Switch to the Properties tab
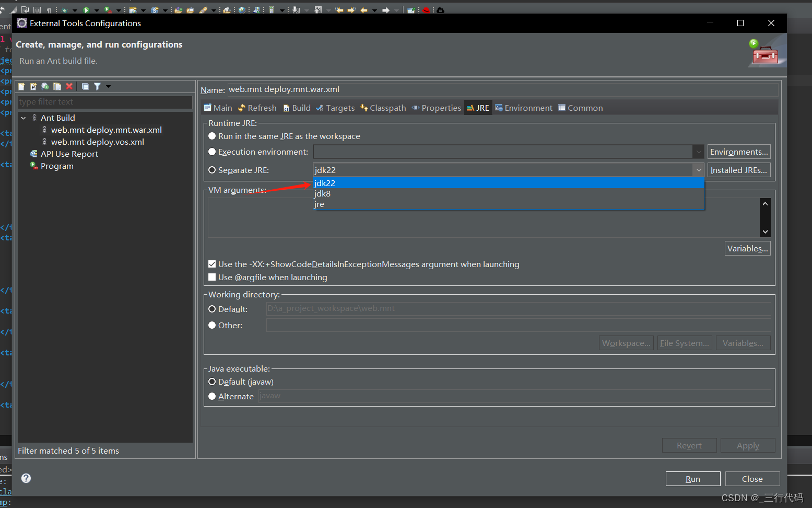Image resolution: width=812 pixels, height=508 pixels. click(x=437, y=108)
